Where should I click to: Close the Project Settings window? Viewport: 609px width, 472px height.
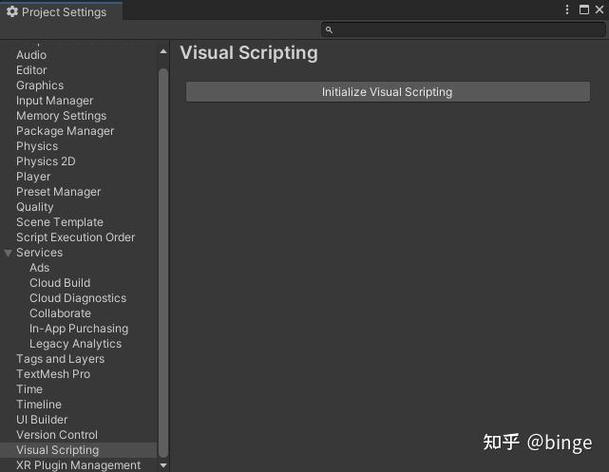pyautogui.click(x=599, y=9)
